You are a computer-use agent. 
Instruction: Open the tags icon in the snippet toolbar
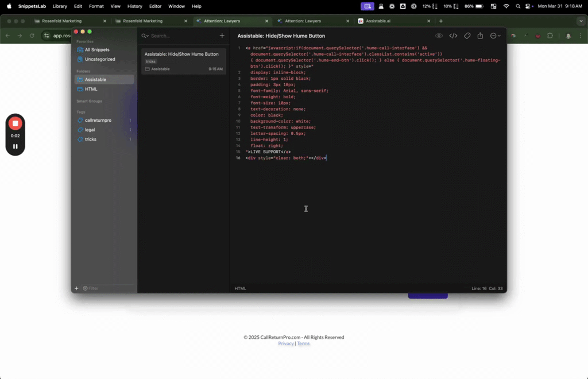point(466,36)
